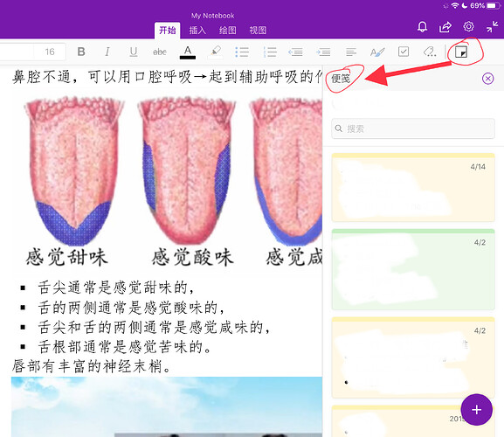The height and width of the screenshot is (437, 504).
Task: Click the line 唇部有丰富的神经末梢
Action: point(92,366)
